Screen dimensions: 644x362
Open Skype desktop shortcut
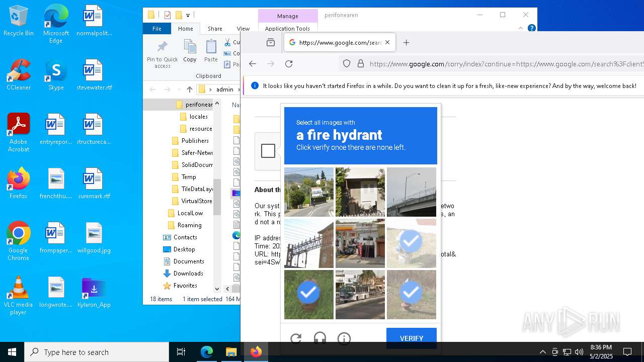(56, 75)
